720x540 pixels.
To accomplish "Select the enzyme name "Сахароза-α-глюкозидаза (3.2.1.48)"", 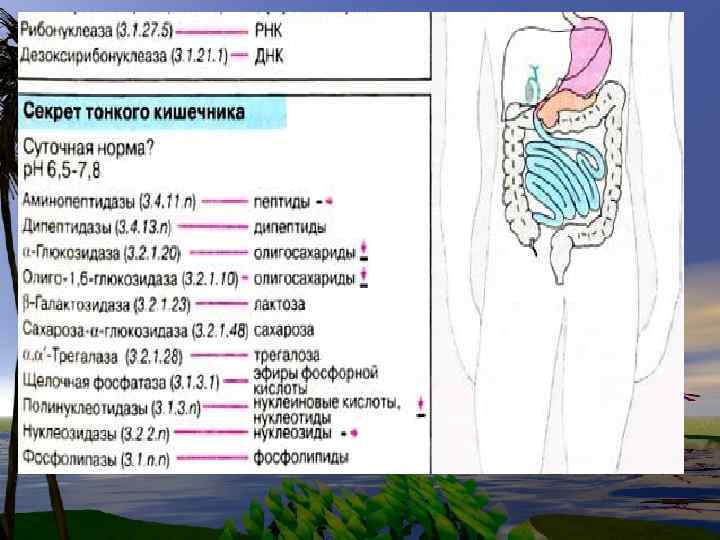I will (x=135, y=330).
